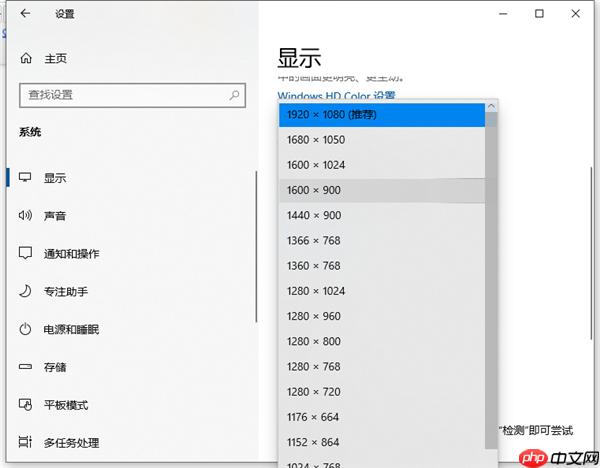Click the notification bubble icon for 通知和操作
The height and width of the screenshot is (468, 600).
click(x=25, y=253)
